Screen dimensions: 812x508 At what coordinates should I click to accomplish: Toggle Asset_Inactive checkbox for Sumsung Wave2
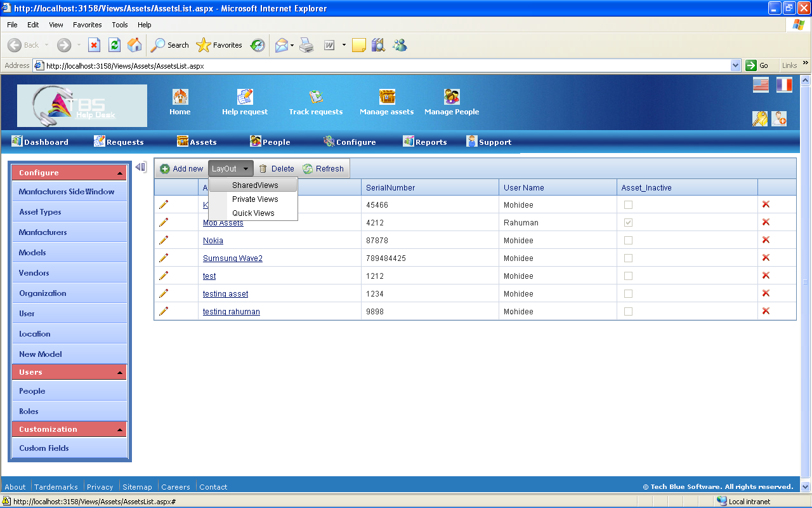[x=628, y=258]
